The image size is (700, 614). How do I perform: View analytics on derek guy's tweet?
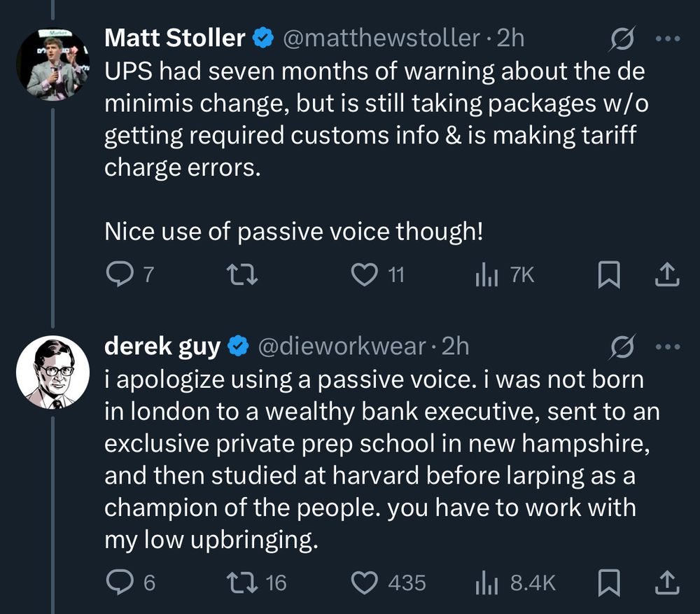click(x=486, y=582)
